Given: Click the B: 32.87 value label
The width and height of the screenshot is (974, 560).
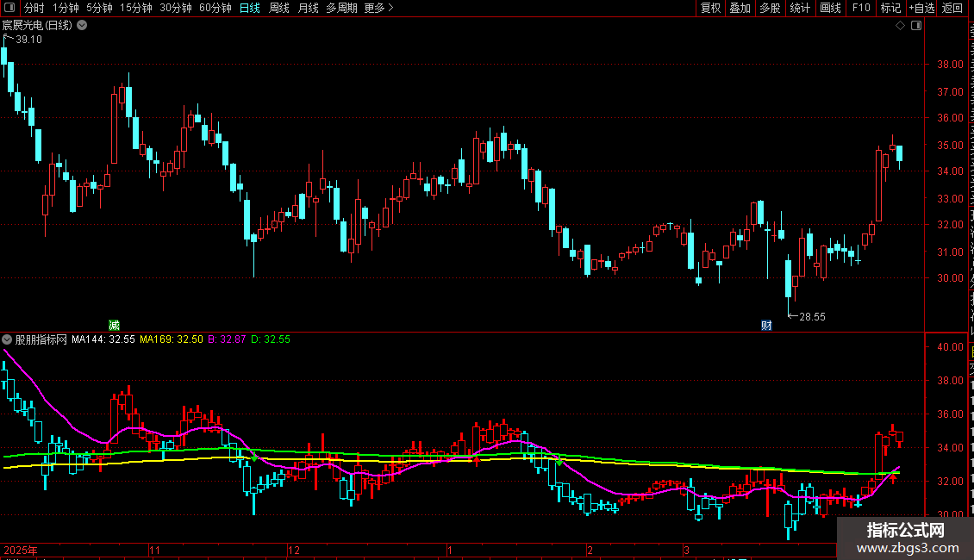Looking at the screenshot, I should pyautogui.click(x=227, y=339).
